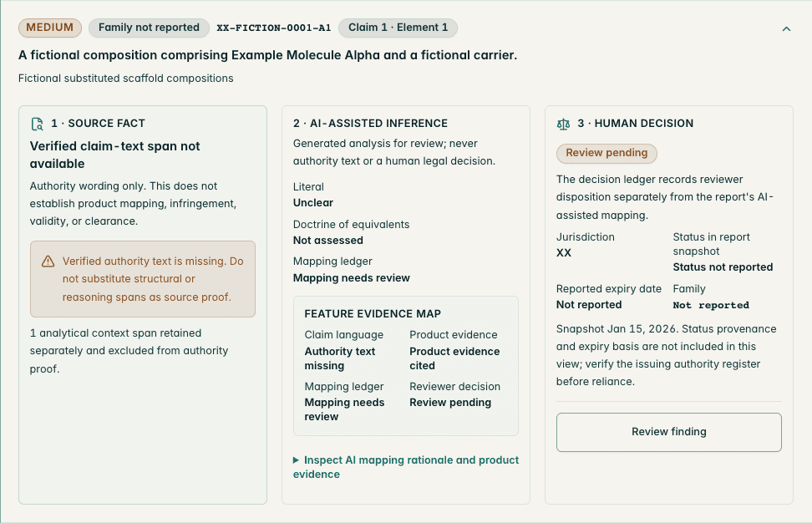812x523 pixels.
Task: Click the monospace Family value Not reported
Action: tap(710, 306)
